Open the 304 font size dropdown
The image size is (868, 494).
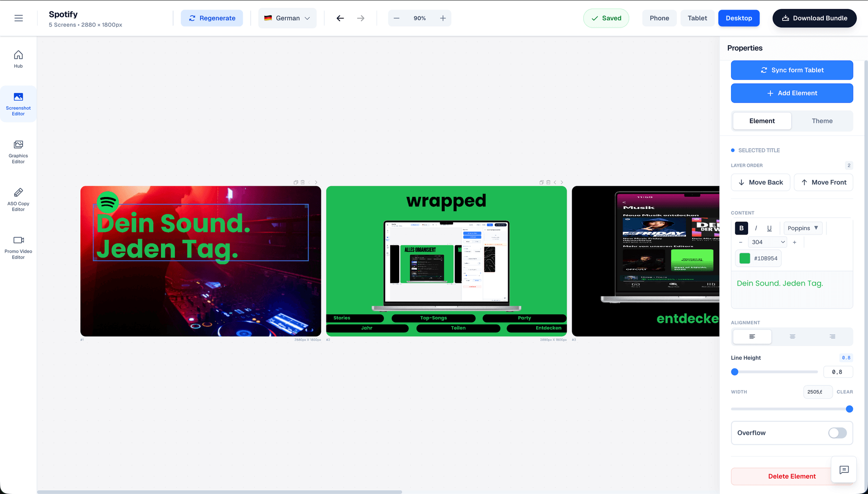(767, 242)
